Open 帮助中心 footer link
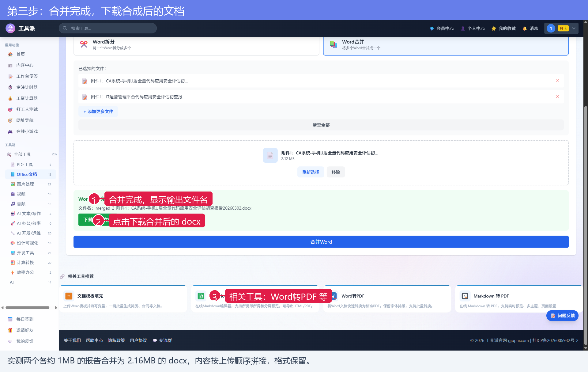Screen dimensions: 588x372 [94, 340]
